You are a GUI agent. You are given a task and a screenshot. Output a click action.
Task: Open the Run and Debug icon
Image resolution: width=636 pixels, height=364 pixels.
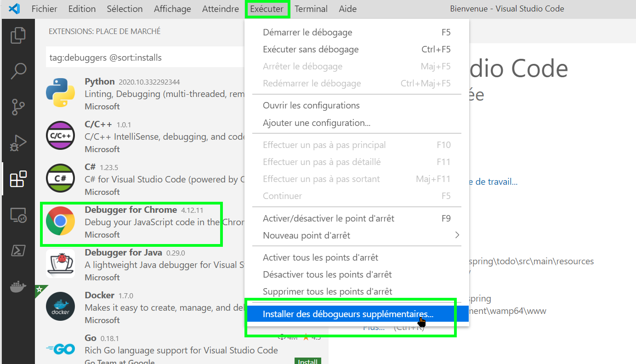point(18,143)
